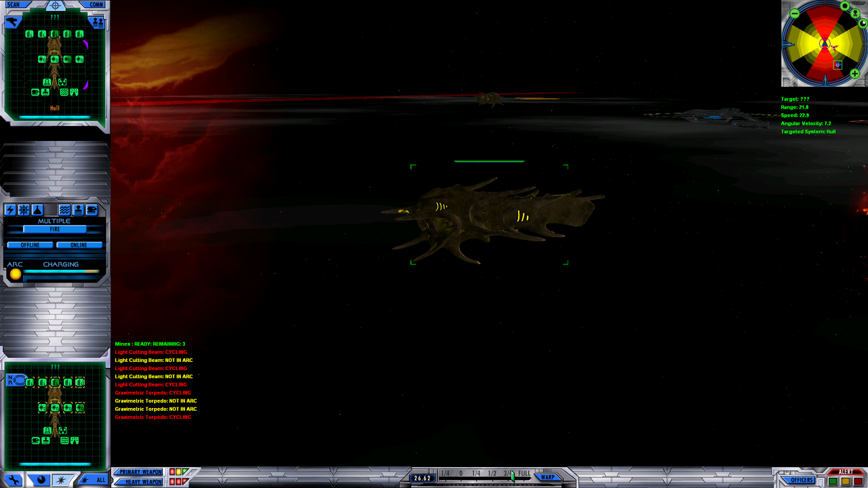Engage the WARP button
The width and height of the screenshot is (868, 488).
point(548,477)
